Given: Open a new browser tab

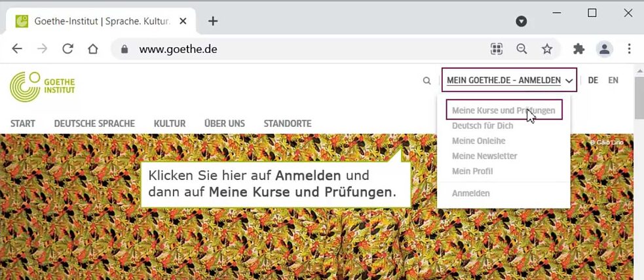Looking at the screenshot, I should pos(212,21).
